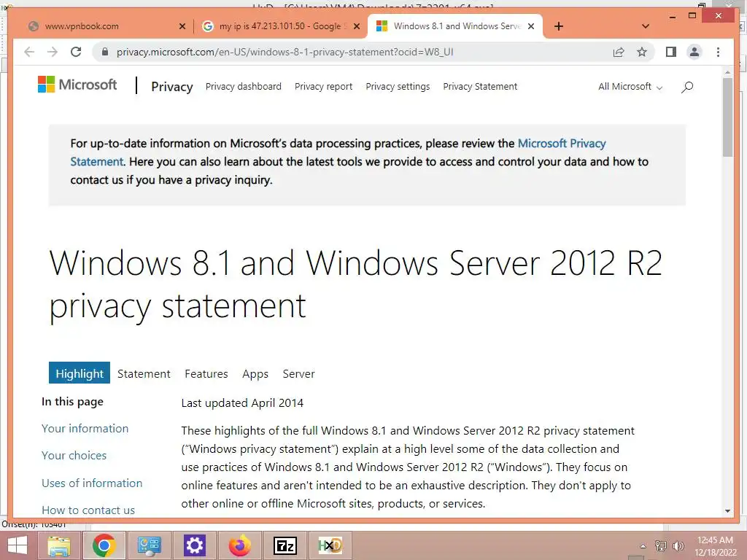Reload the privacy statement page
The width and height of the screenshot is (747, 560).
click(76, 52)
